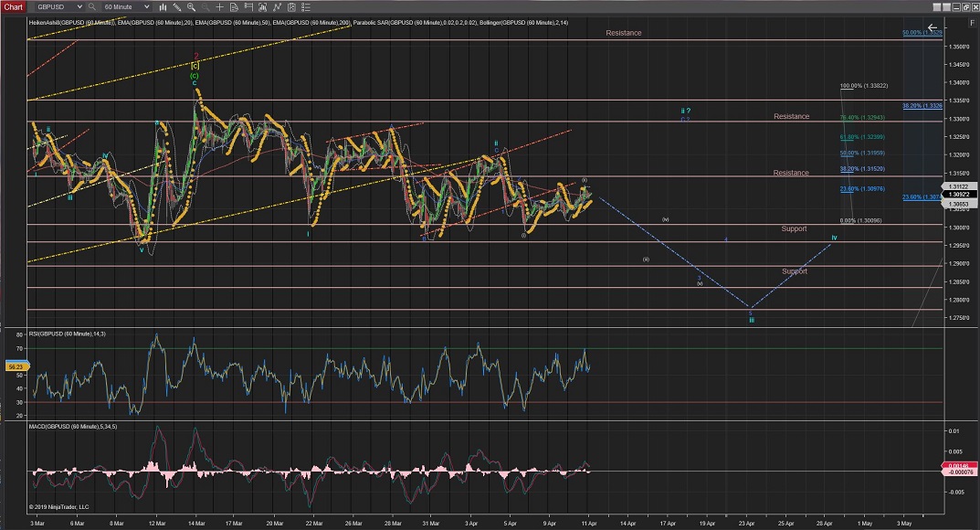This screenshot has width=980, height=530.
Task: Toggle the fixed scale F button
Action: pos(972,23)
